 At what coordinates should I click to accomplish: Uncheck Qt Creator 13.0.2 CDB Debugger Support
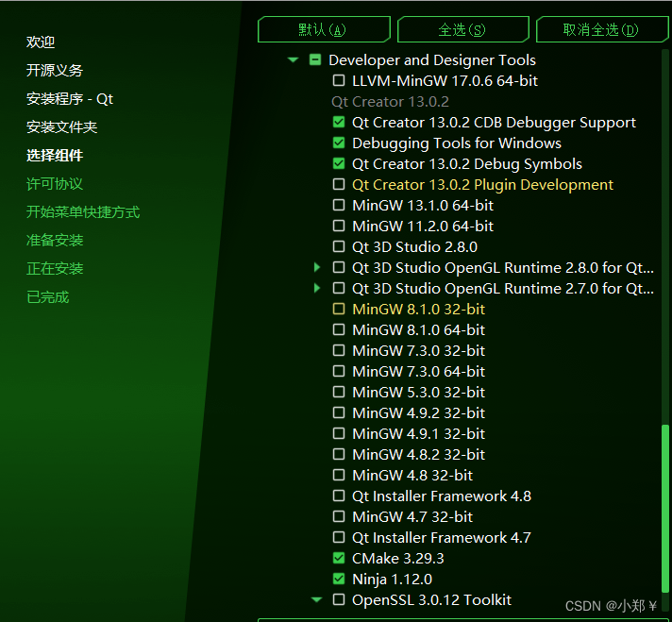tap(339, 122)
